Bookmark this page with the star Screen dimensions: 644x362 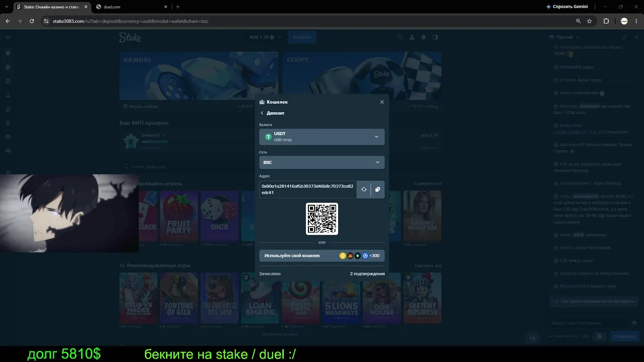coord(589,21)
